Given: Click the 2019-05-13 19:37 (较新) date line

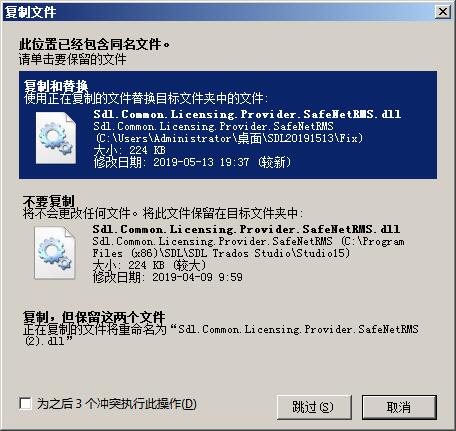Looking at the screenshot, I should [192, 162].
